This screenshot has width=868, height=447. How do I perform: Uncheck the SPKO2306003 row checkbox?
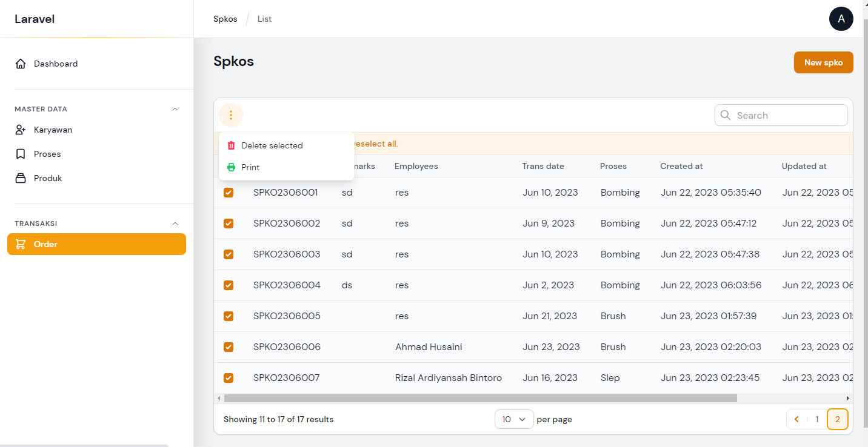coord(229,254)
